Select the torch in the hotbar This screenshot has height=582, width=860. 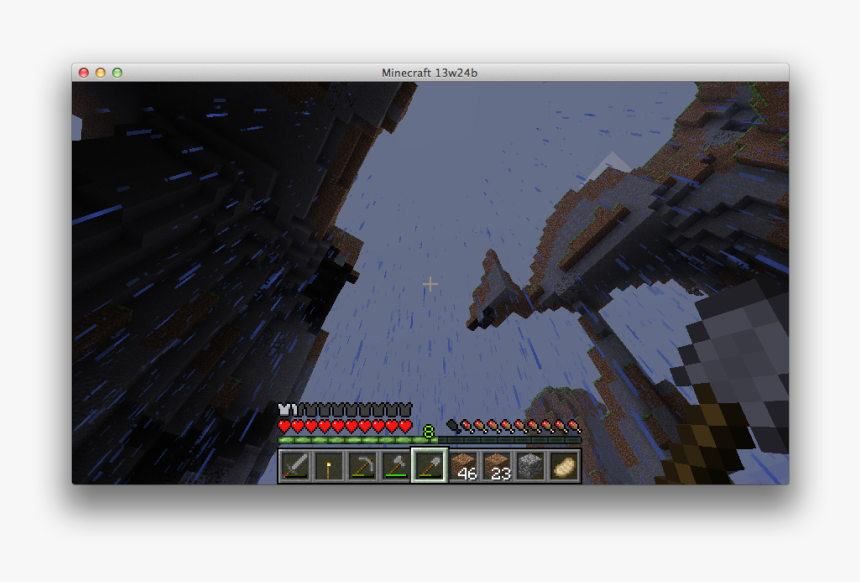coord(329,466)
